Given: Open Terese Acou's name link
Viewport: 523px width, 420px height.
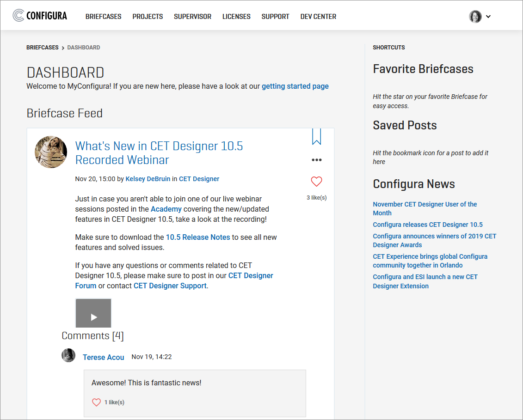Looking at the screenshot, I should click(104, 357).
